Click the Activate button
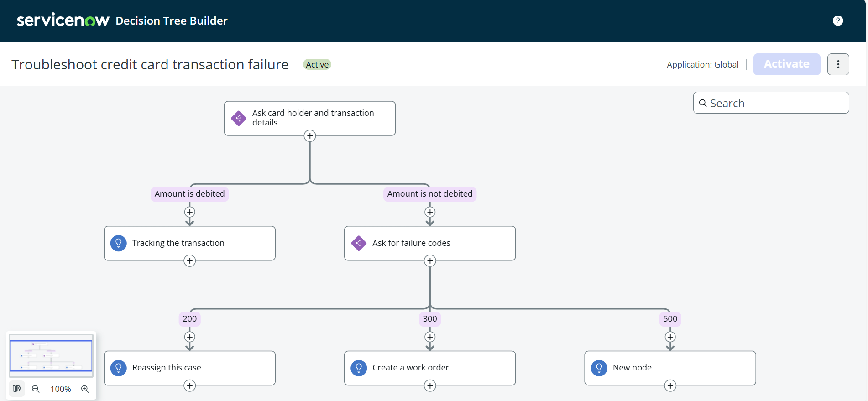Screen dimensions: 868x401 (786, 64)
